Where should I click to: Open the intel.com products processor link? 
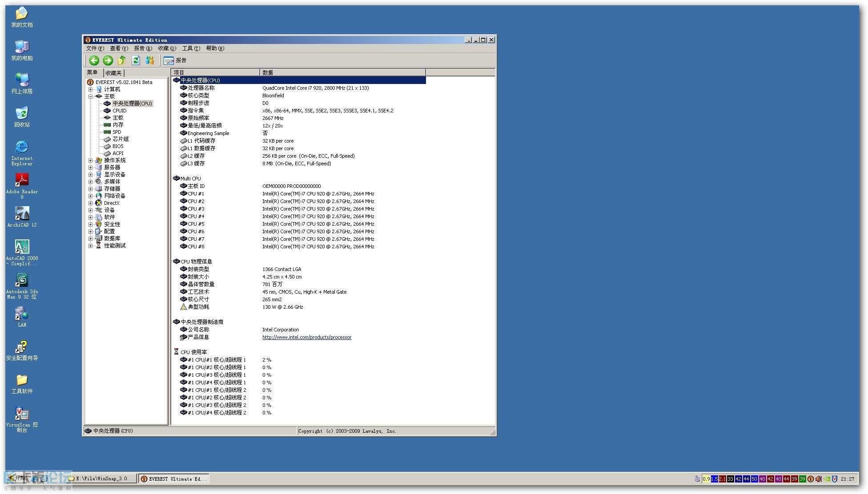tap(307, 337)
